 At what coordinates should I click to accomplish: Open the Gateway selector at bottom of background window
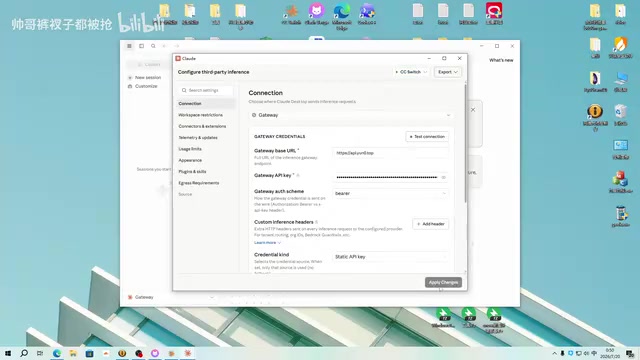pos(171,297)
